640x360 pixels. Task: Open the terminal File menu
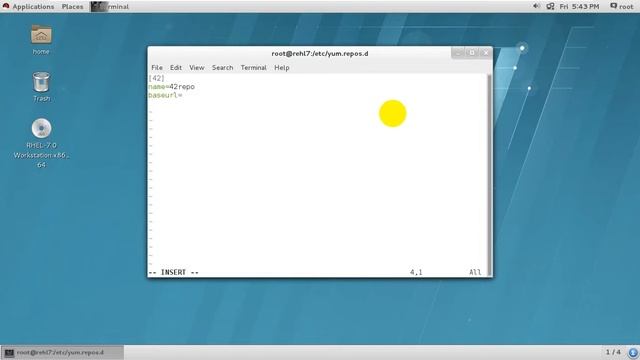tap(157, 68)
